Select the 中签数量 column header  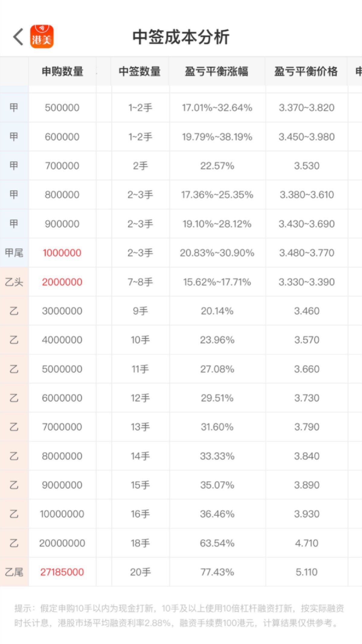point(139,72)
